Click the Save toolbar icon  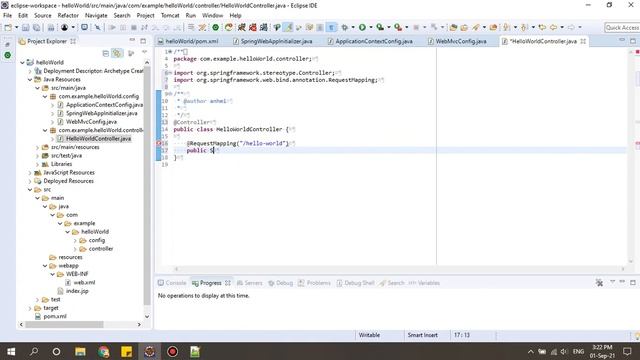25,27
